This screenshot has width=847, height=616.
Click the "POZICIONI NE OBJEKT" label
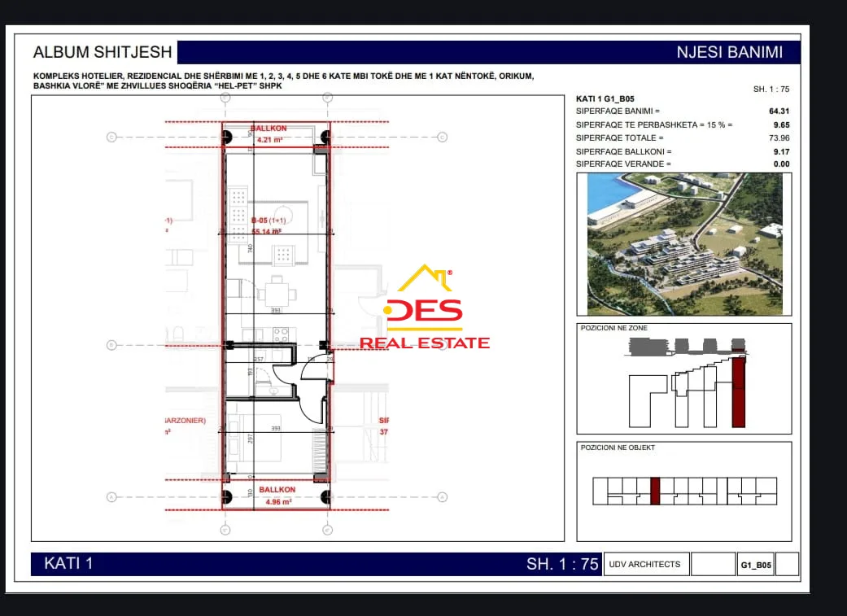click(618, 448)
